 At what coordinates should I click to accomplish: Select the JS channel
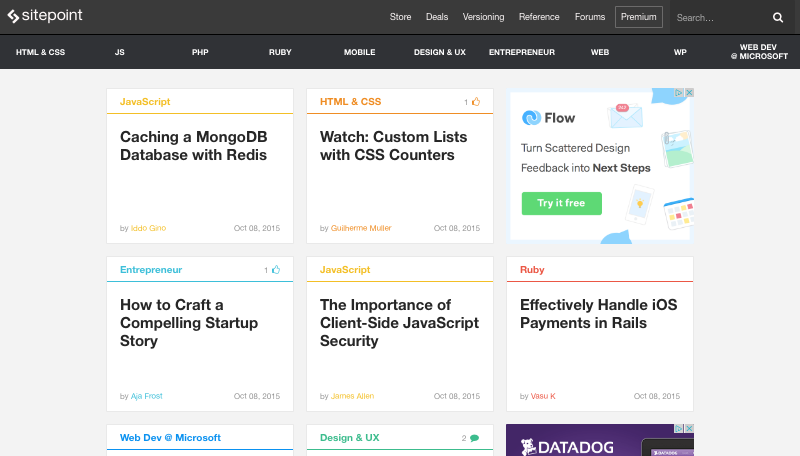tap(120, 52)
